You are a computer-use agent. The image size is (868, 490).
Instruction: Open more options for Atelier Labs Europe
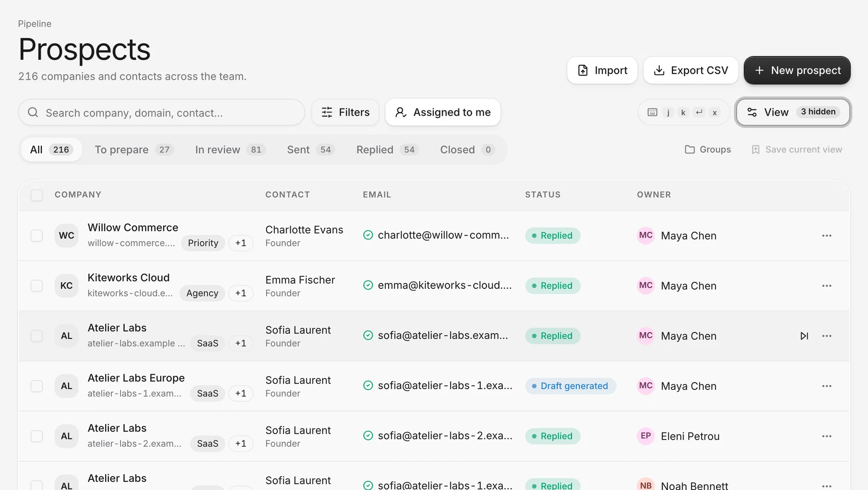coord(827,386)
